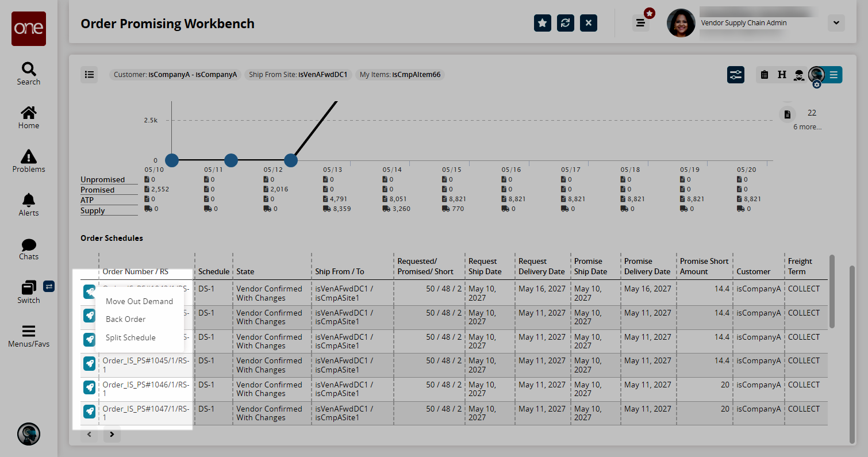This screenshot has height=457, width=868.
Task: Click the Unpromised row label
Action: [103, 180]
